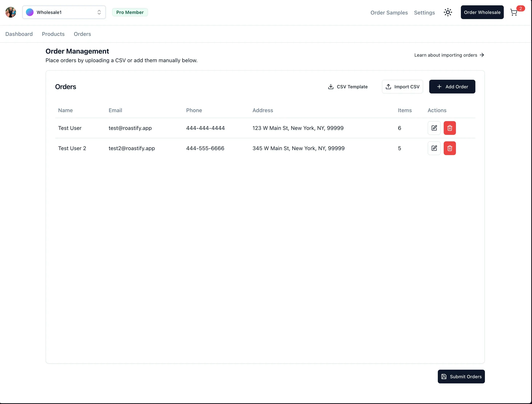Viewport: 532px width, 404px height.
Task: Click the Submit Orders button
Action: (461, 377)
